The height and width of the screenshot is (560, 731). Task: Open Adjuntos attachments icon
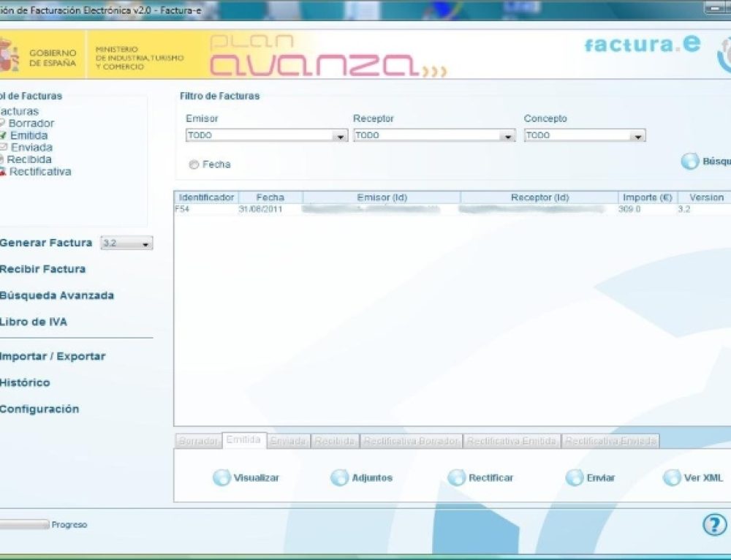339,478
